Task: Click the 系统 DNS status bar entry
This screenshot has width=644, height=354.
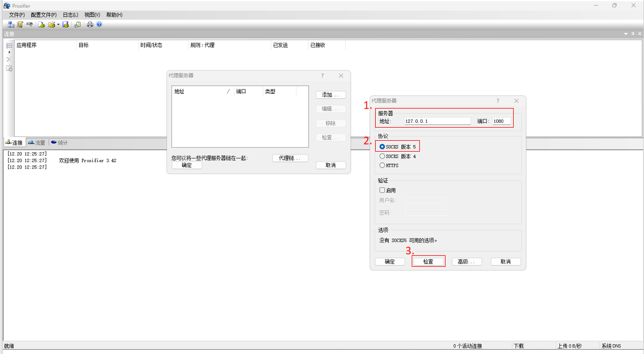Action: click(611, 346)
